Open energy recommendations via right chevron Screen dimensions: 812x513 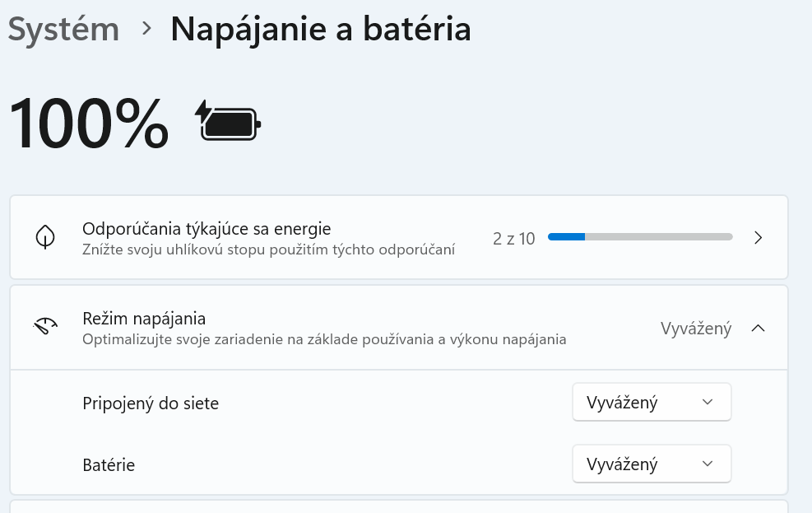759,238
